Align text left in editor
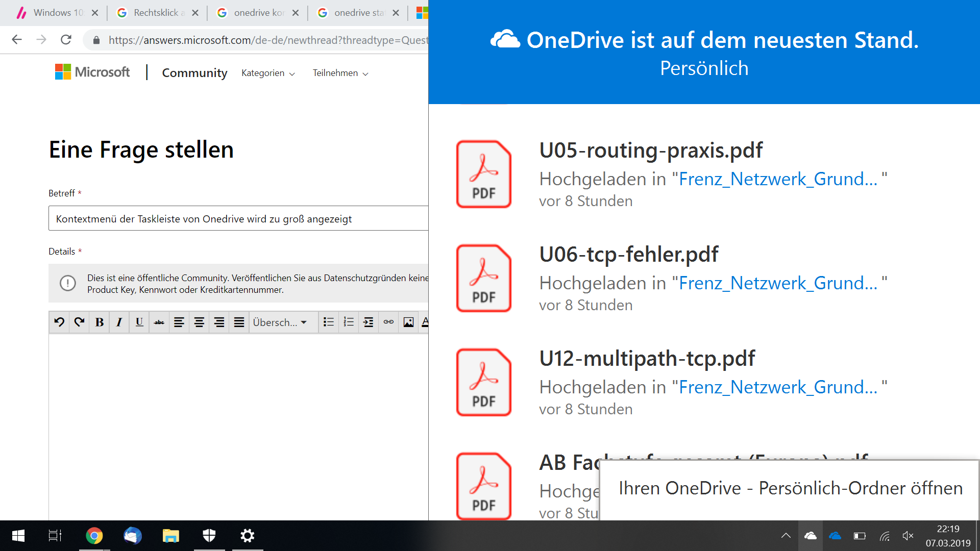The height and width of the screenshot is (551, 980). pyautogui.click(x=179, y=322)
